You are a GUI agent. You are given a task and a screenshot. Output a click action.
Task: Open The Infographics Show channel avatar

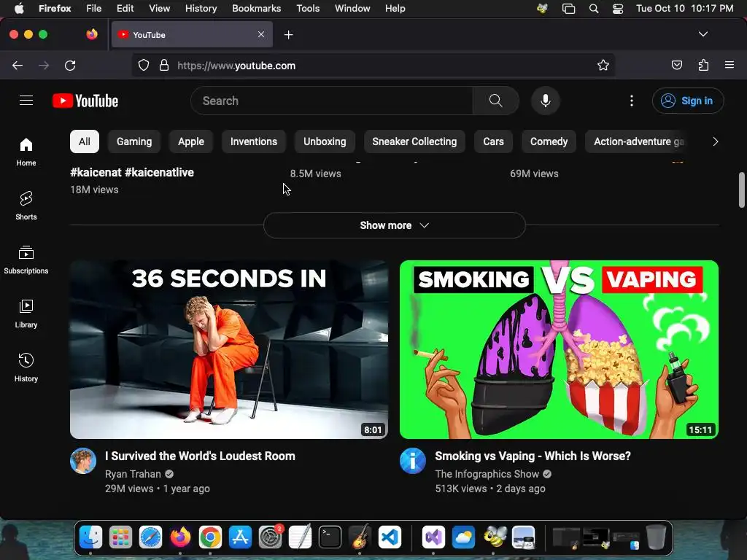[413, 461]
